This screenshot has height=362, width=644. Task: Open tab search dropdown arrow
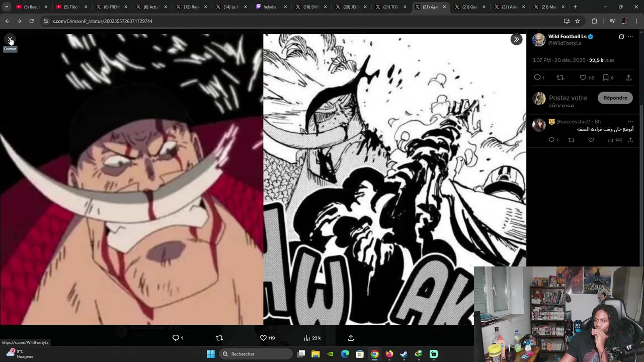(7, 7)
